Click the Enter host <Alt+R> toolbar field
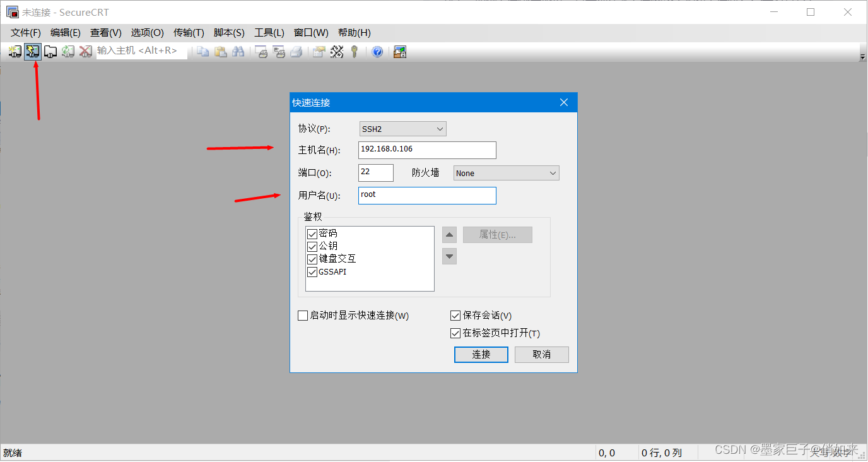The image size is (868, 462). click(142, 51)
